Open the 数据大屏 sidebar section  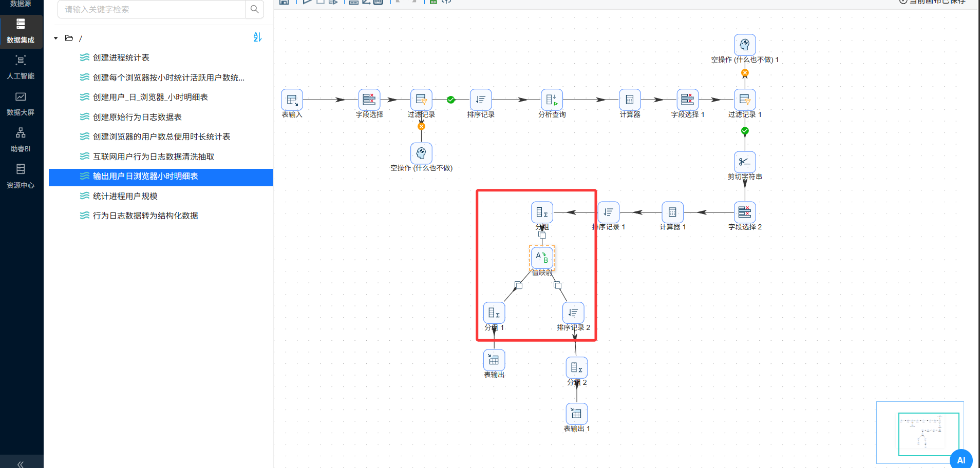click(x=21, y=104)
